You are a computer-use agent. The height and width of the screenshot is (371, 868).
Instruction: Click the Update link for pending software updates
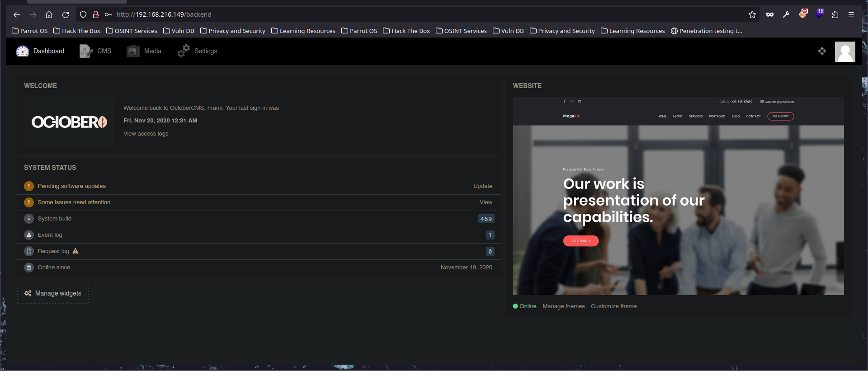[483, 186]
